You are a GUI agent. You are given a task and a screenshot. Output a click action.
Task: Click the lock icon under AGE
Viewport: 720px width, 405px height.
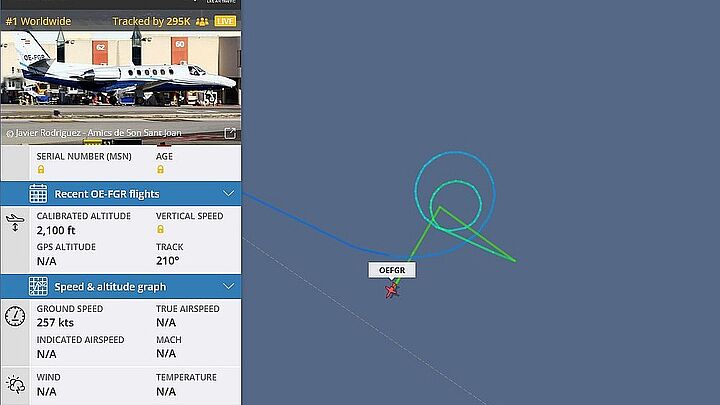(x=160, y=169)
